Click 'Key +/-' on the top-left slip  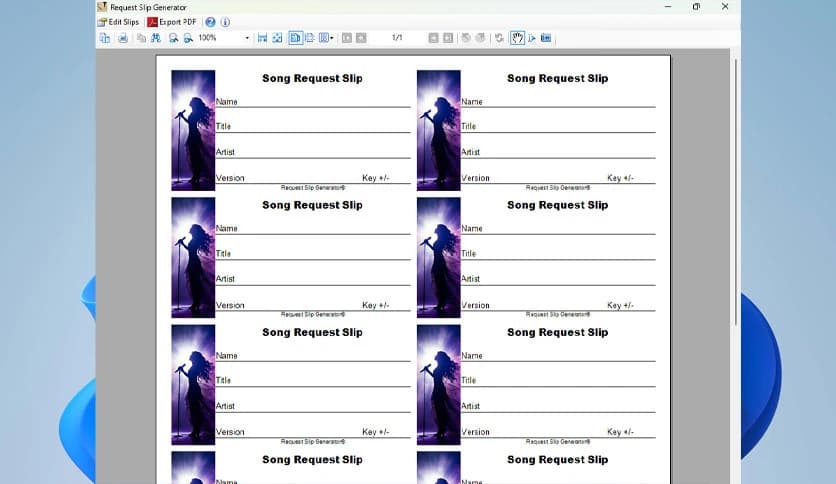tap(376, 178)
